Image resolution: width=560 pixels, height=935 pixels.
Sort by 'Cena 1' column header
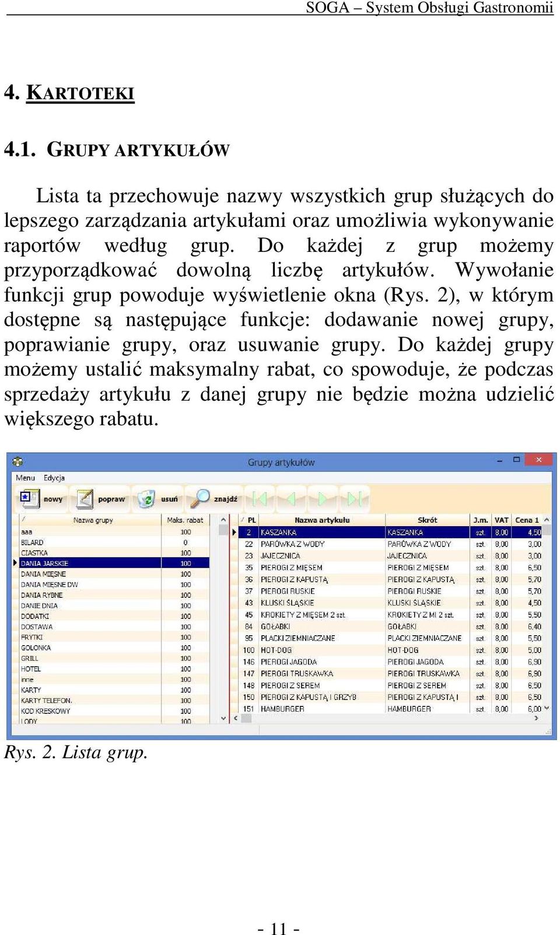coord(527,520)
